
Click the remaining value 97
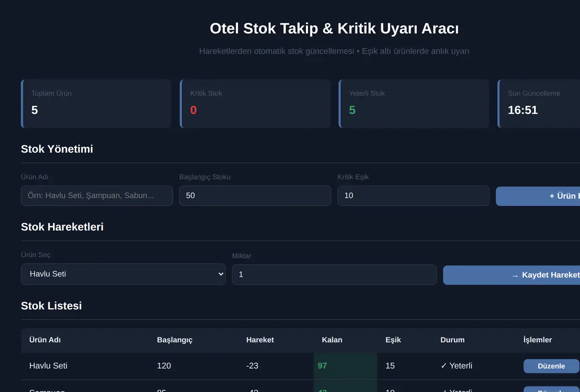tap(322, 366)
